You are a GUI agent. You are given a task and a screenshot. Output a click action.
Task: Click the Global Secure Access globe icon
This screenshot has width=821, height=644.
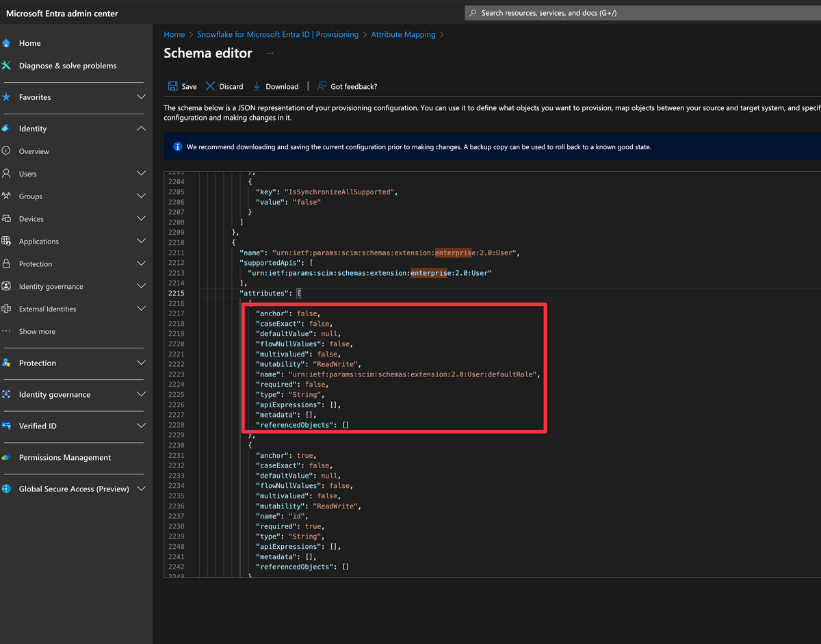coord(6,489)
